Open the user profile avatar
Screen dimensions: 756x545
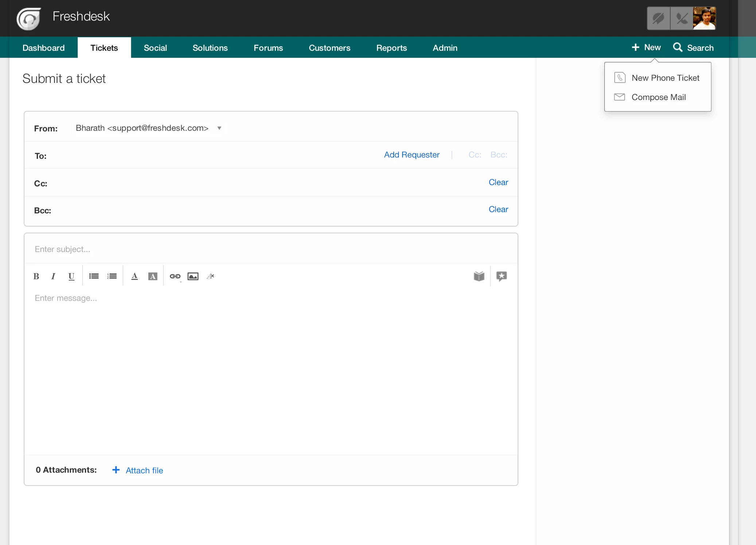pos(704,18)
